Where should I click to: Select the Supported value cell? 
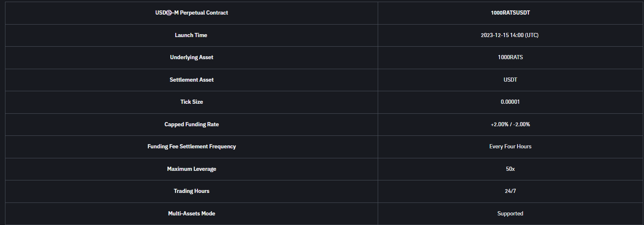pyautogui.click(x=510, y=213)
